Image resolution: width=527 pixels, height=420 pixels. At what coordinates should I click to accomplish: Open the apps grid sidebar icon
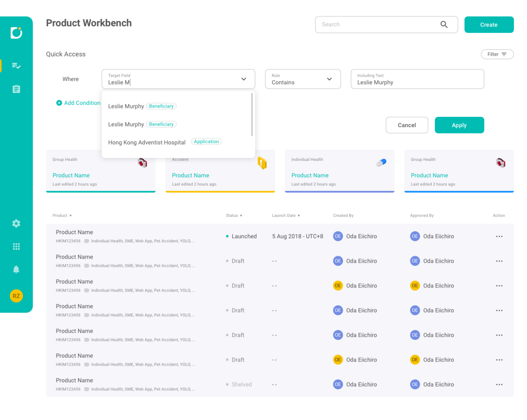pos(16,246)
